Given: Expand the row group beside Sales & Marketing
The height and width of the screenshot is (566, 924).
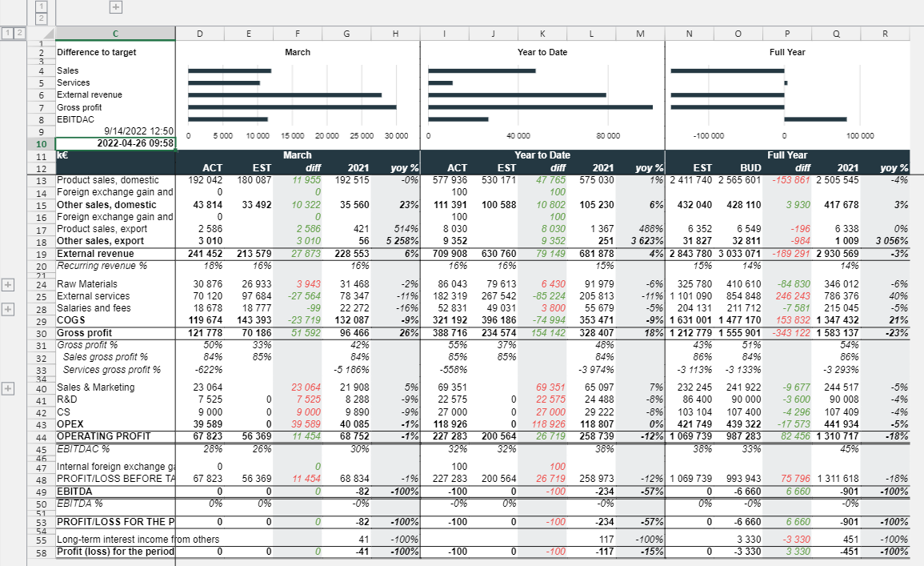Looking at the screenshot, I should click(x=8, y=388).
